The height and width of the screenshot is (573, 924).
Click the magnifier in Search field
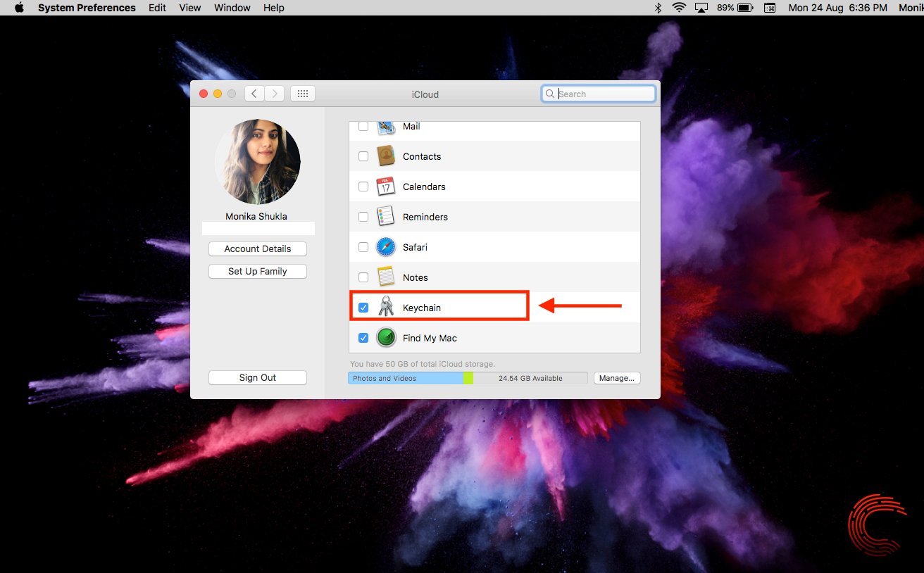(x=550, y=94)
